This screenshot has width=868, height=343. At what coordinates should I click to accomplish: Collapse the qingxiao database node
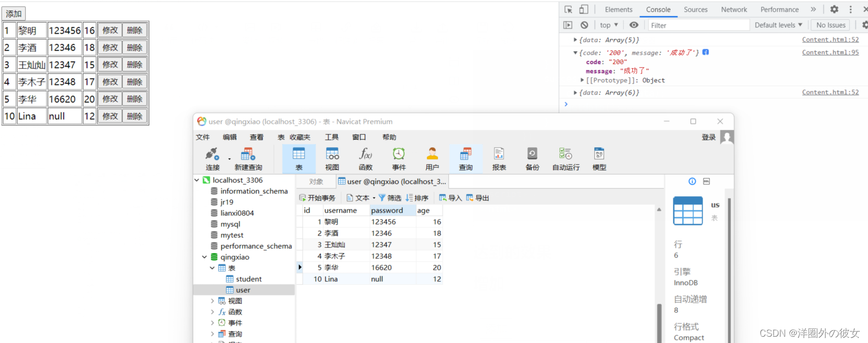point(204,257)
